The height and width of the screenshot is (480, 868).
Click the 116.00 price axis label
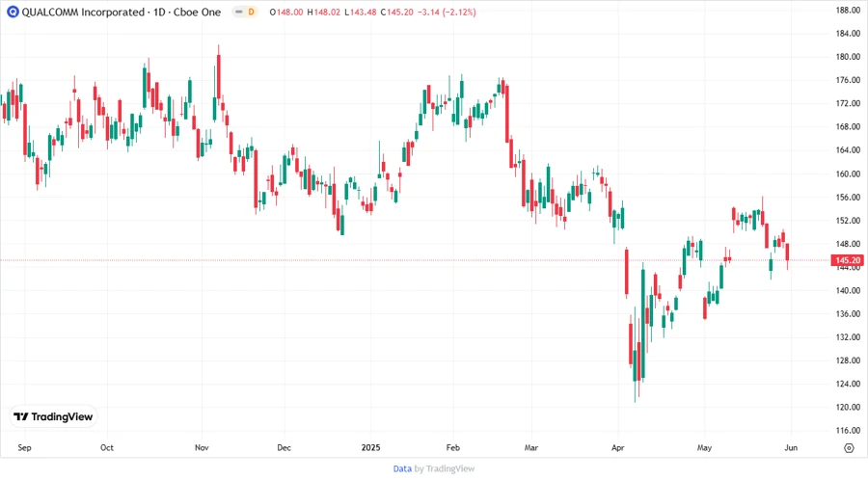click(848, 430)
